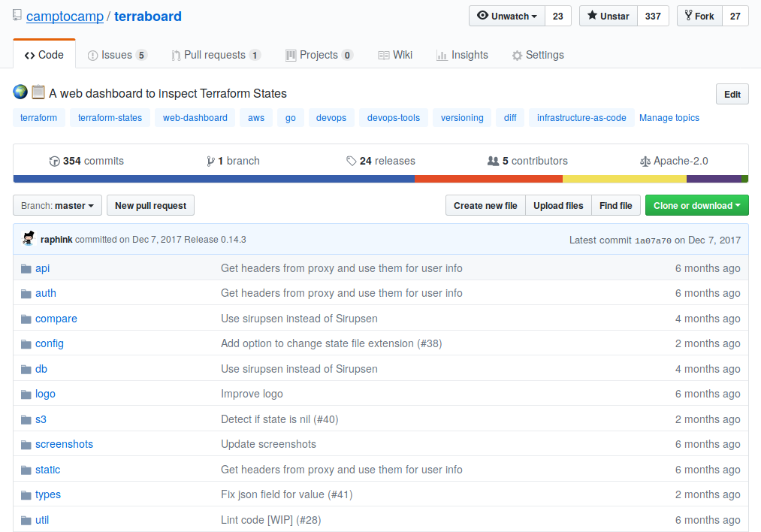
Task: Click the util folder icon
Action: 26,520
